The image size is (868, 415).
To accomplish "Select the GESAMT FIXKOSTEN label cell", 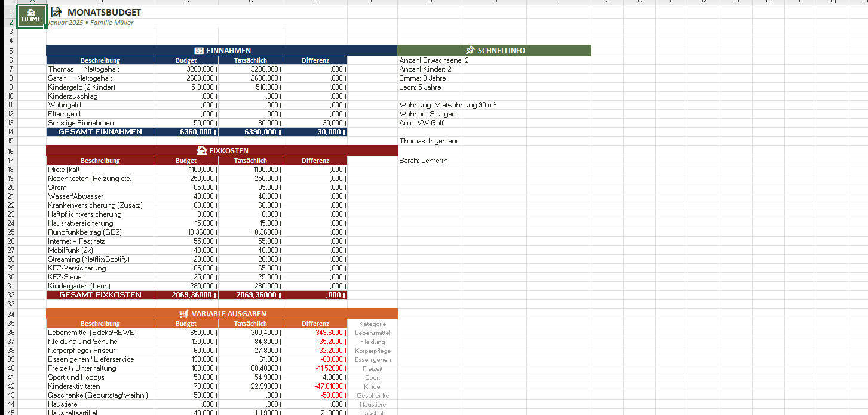I will [x=100, y=295].
